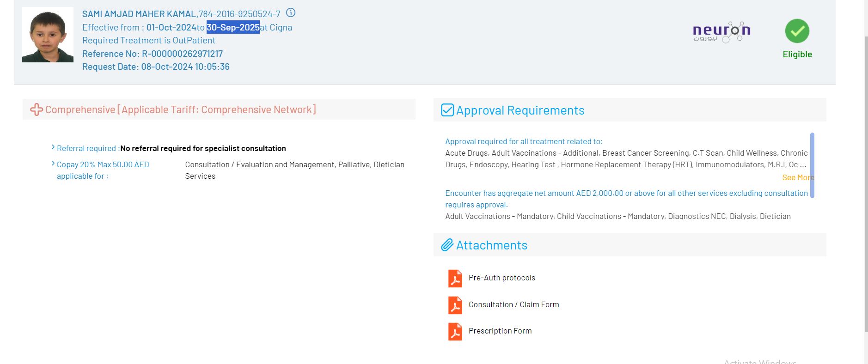This screenshot has width=868, height=364.
Task: Expand the Referral required chevron
Action: click(x=53, y=147)
